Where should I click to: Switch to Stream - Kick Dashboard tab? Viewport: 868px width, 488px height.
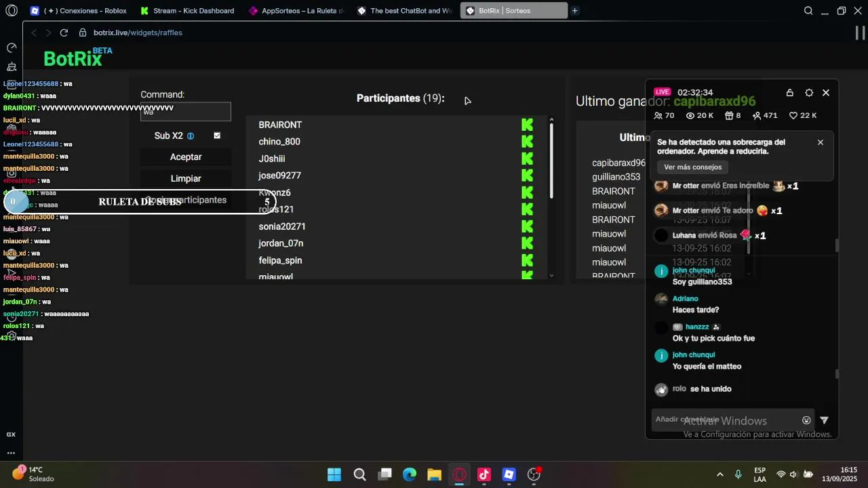[x=188, y=11]
